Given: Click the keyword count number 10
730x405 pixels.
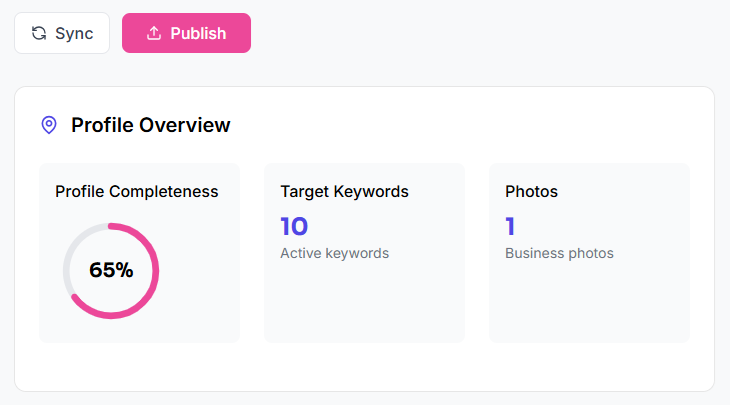Looking at the screenshot, I should point(294,226).
